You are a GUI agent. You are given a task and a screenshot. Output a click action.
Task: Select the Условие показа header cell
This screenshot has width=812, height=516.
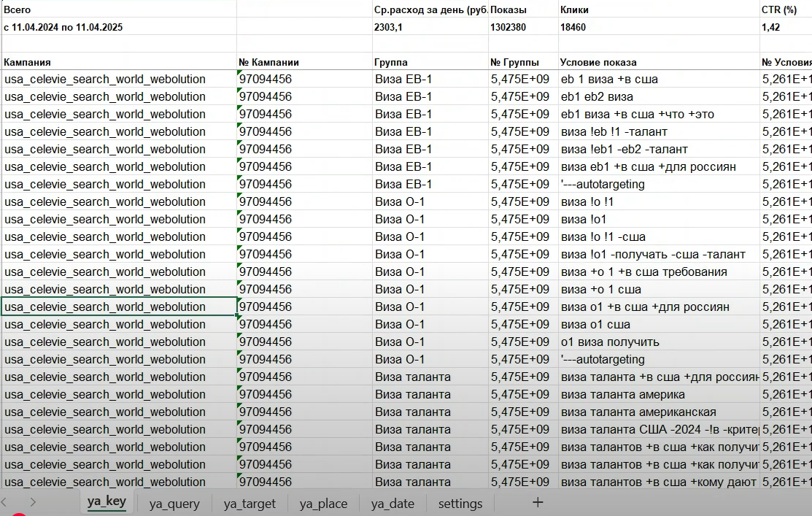(x=659, y=62)
